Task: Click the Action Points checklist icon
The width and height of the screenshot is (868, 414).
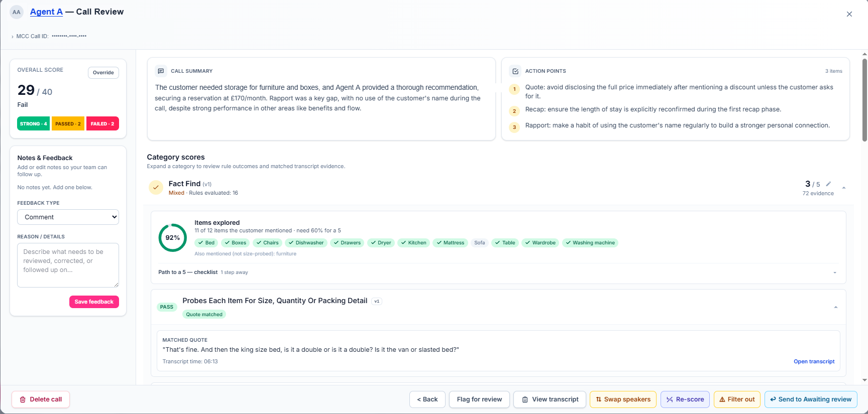Action: [515, 71]
